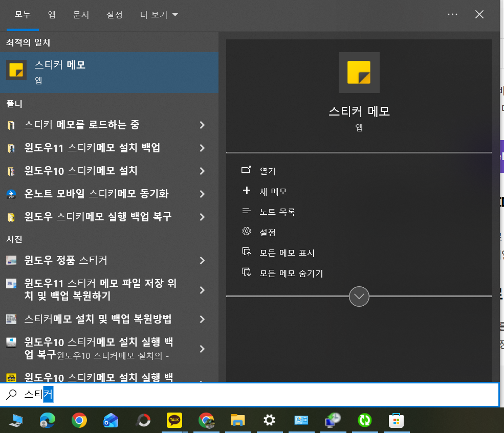This screenshot has height=433, width=504.
Task: Click the search magnifier icon in search box
Action: point(12,395)
